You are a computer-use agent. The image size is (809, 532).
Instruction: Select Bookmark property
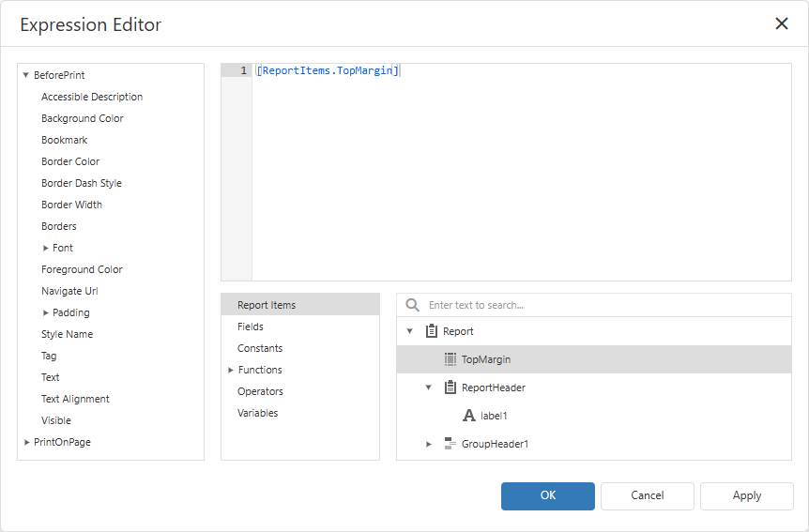point(65,141)
